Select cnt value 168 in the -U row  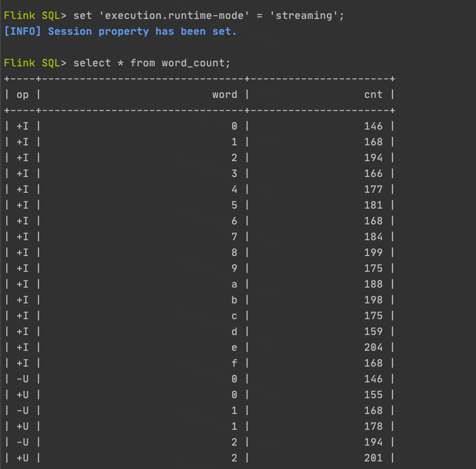373,410
